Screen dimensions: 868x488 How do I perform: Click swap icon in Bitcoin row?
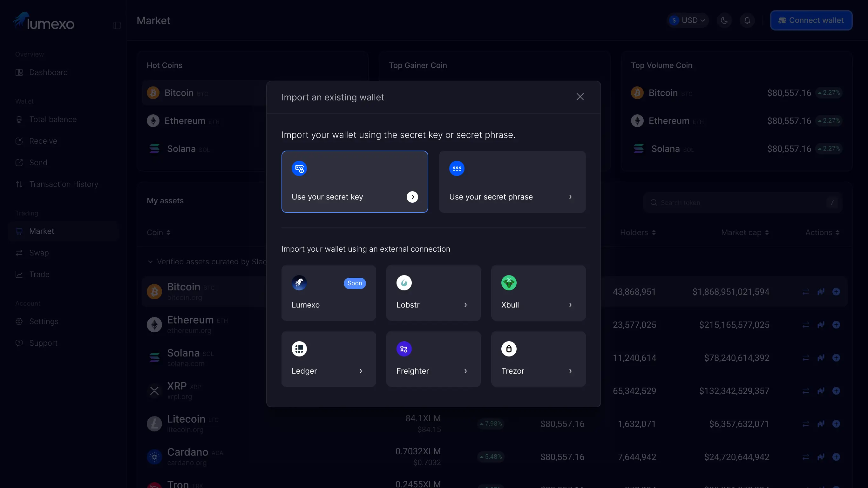pyautogui.click(x=806, y=292)
